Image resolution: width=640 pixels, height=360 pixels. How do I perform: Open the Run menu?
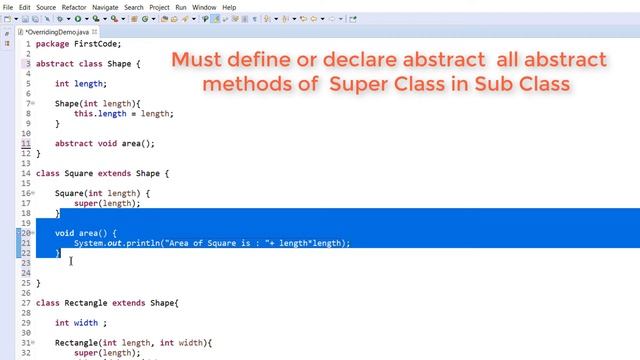point(181,7)
